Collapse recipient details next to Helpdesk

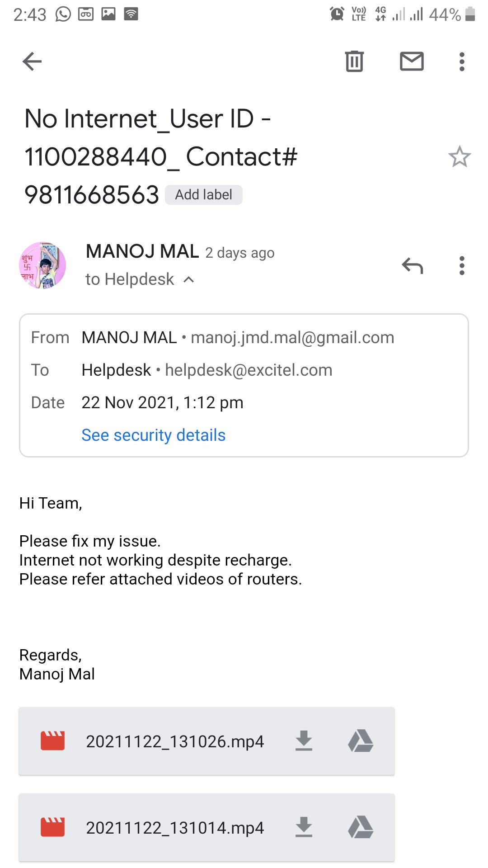point(189,280)
